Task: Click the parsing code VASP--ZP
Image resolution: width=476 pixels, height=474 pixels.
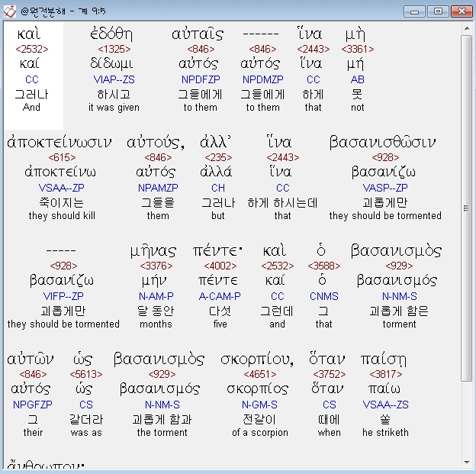Action: pos(385,188)
